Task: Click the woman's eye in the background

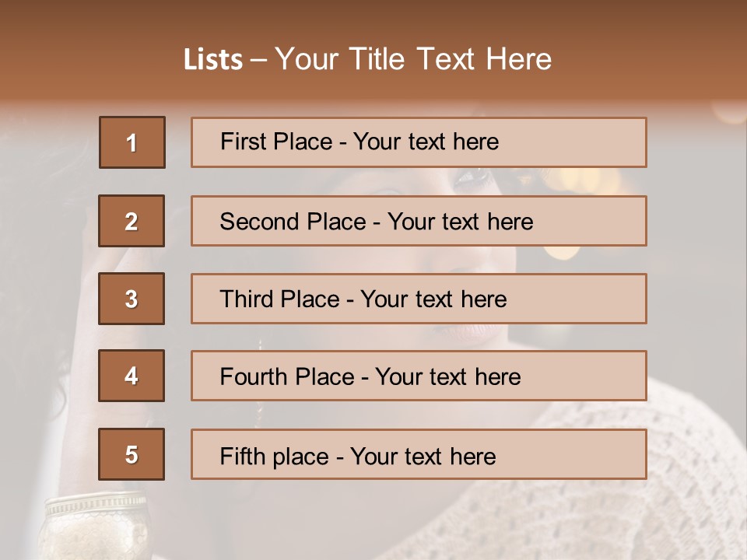Action: click(472, 178)
